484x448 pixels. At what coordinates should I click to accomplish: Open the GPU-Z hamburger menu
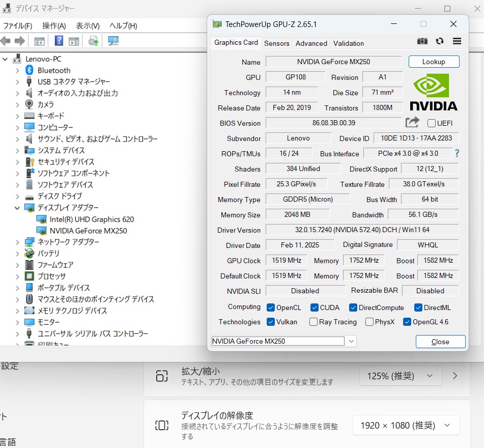coord(457,41)
